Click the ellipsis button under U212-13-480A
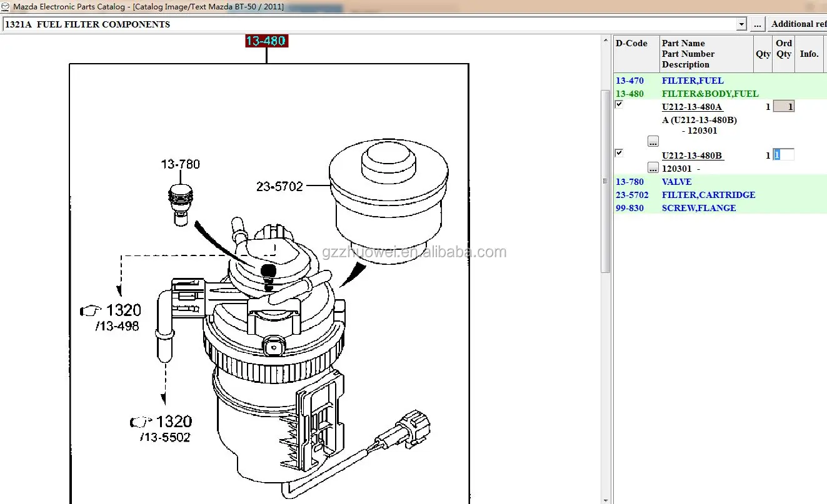The width and height of the screenshot is (827, 504). click(x=653, y=141)
